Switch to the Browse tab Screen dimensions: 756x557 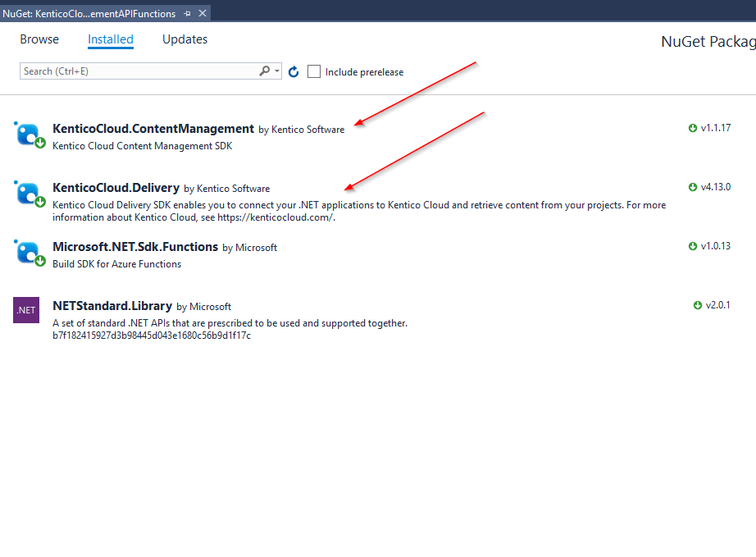(39, 39)
